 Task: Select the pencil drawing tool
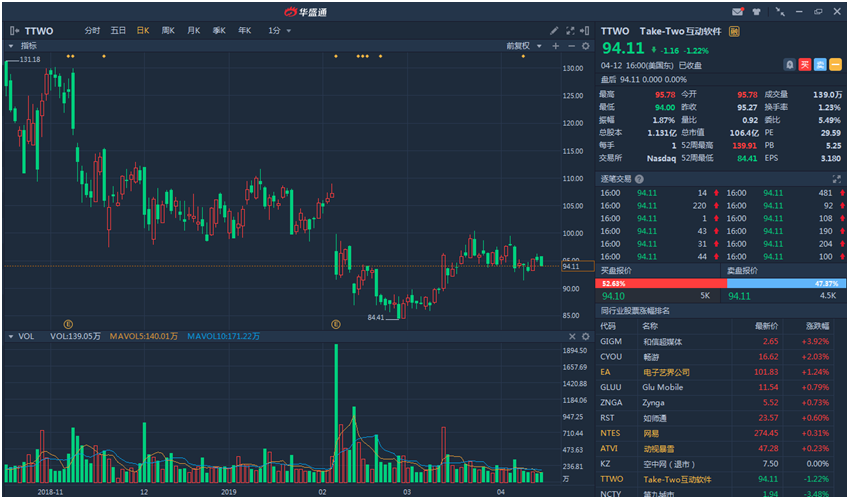[555, 30]
